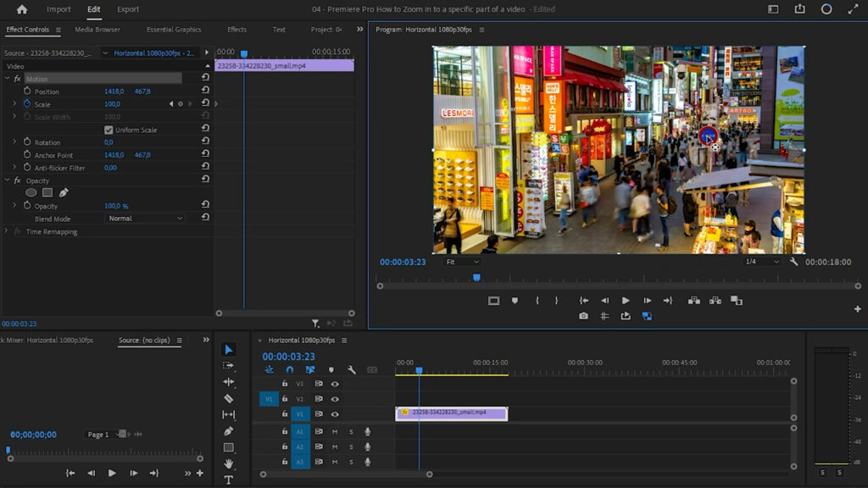Expand the Rotation property

pyautogui.click(x=14, y=141)
